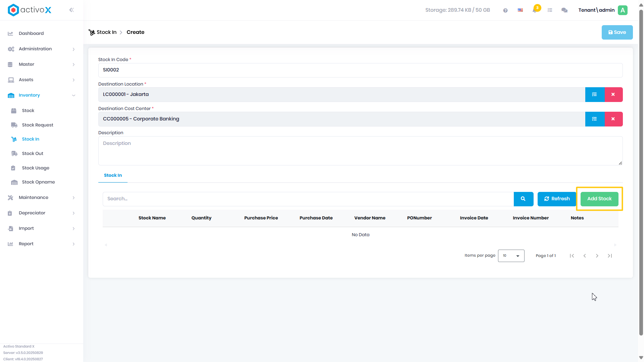Open the chat messages icon
644x362 pixels.
[x=564, y=10]
